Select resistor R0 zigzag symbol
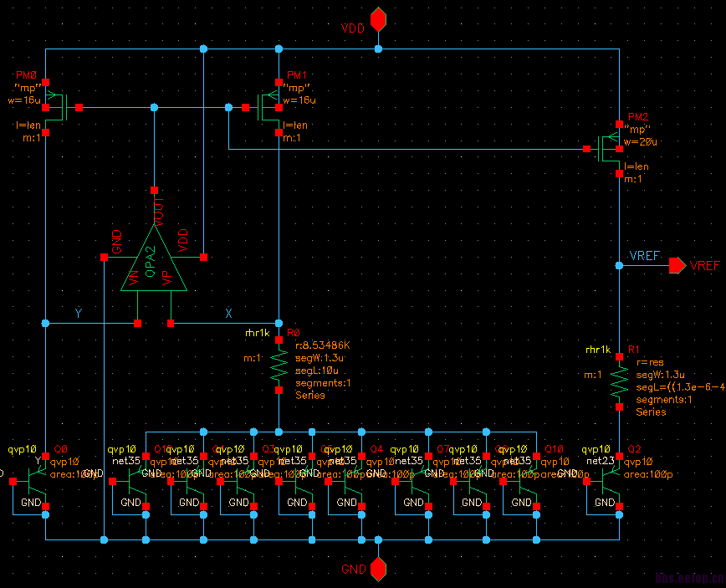Screen dimensions: 726x588 coord(279,366)
